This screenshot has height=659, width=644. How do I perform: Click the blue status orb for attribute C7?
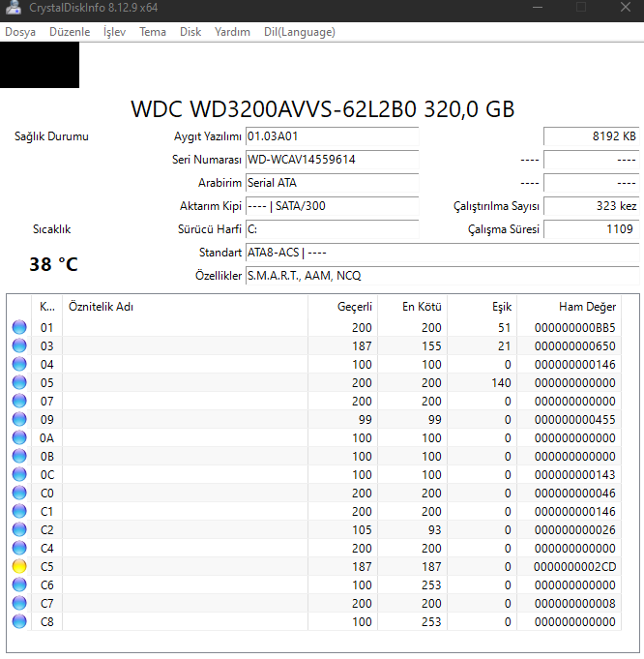tap(19, 603)
